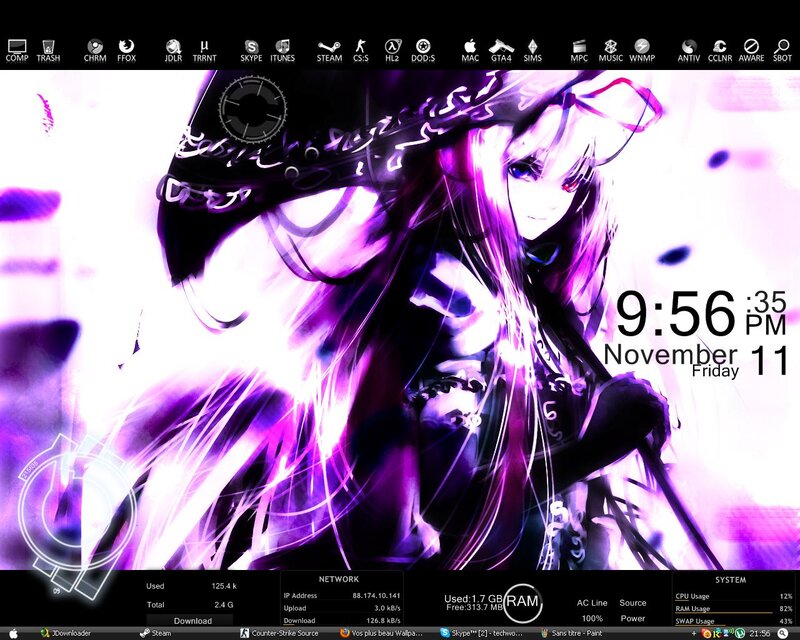Click the dark circular dial widget
Screen dimensions: 800x640
(253, 109)
